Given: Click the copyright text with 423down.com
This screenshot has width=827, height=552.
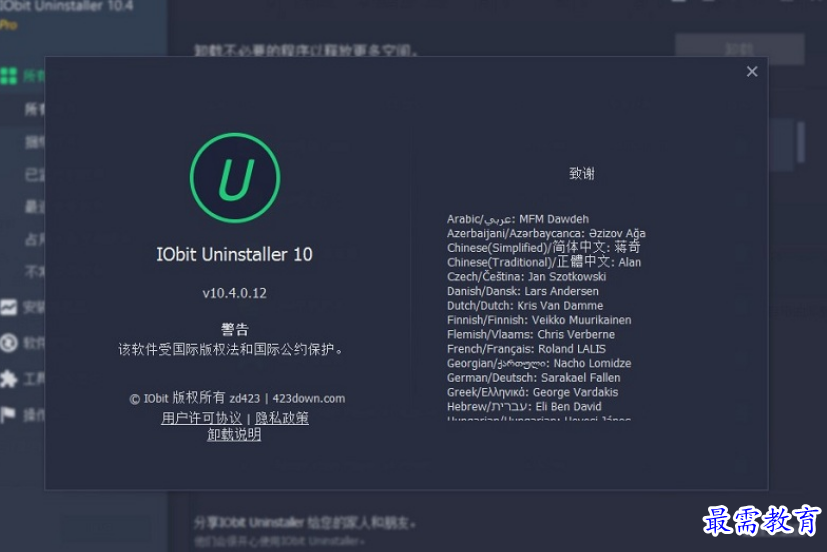Looking at the screenshot, I should point(237,398).
